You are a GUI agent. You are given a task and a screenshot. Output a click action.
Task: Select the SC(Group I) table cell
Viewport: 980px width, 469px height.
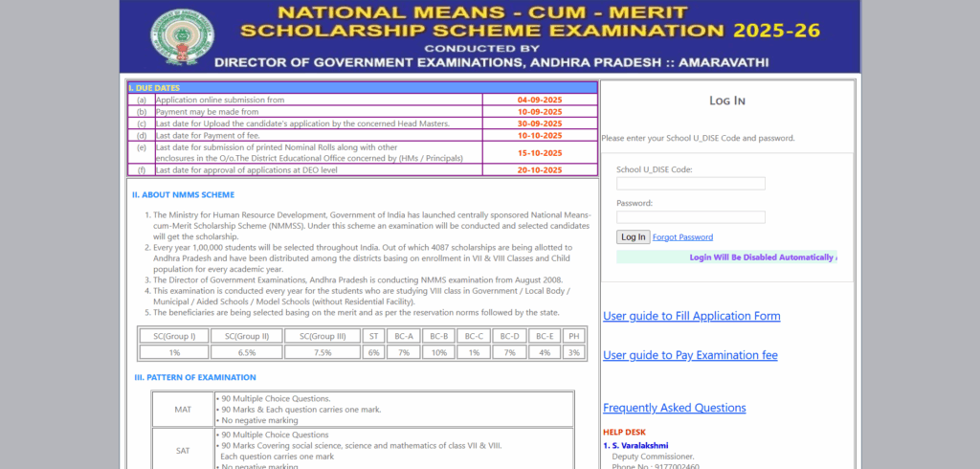[174, 336]
